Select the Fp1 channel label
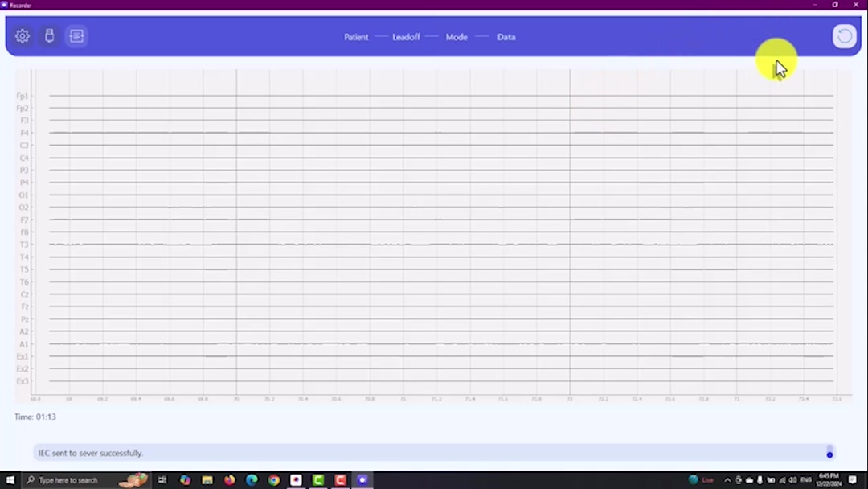The width and height of the screenshot is (868, 489). coord(23,96)
